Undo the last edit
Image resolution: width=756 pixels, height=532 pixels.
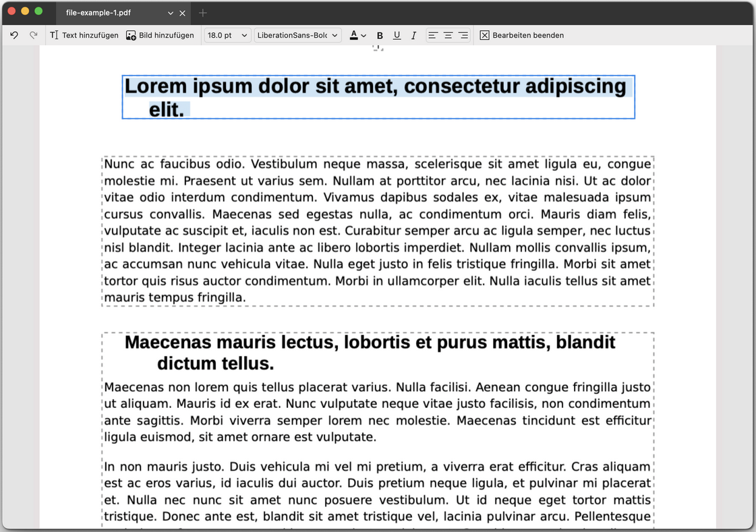pyautogui.click(x=13, y=35)
